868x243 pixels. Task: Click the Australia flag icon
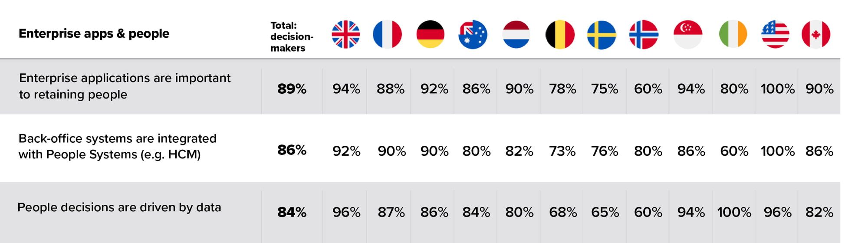tap(473, 34)
